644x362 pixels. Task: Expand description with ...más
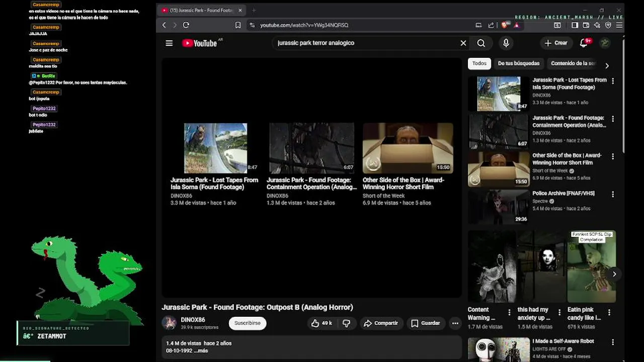point(201,351)
